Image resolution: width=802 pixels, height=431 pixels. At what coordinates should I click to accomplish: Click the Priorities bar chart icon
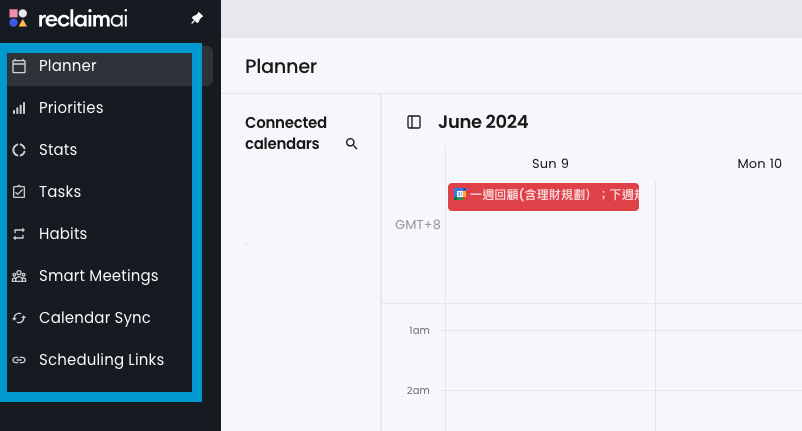click(19, 108)
